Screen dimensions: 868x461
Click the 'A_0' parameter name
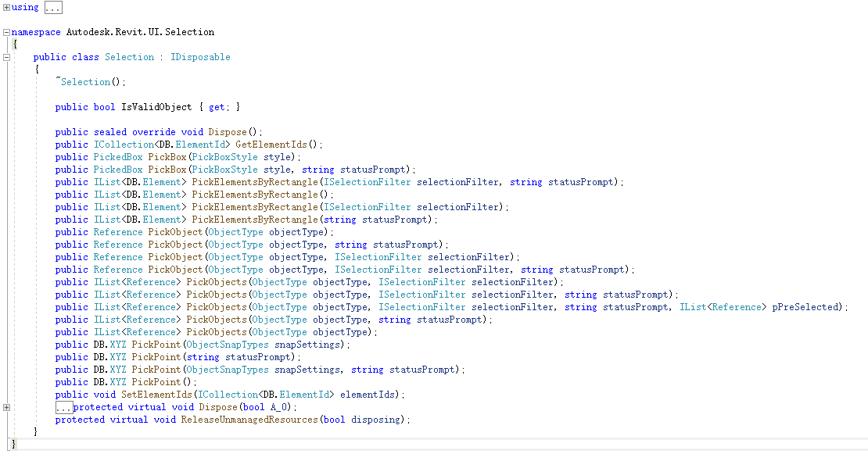click(279, 407)
